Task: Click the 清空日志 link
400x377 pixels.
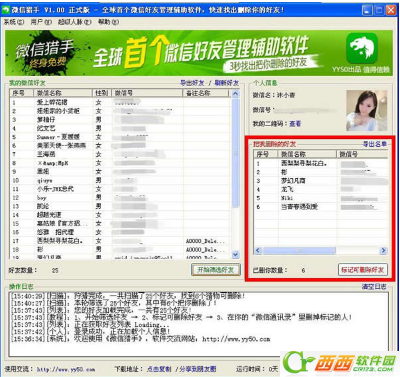Action: pyautogui.click(x=374, y=287)
